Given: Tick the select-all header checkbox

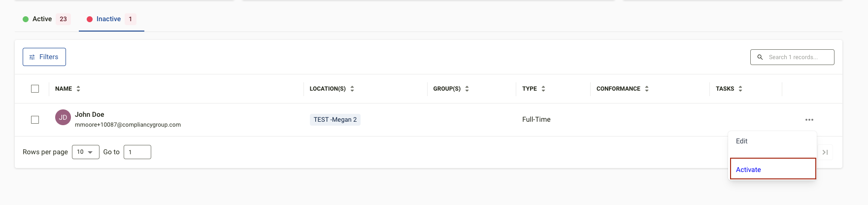Looking at the screenshot, I should 35,89.
